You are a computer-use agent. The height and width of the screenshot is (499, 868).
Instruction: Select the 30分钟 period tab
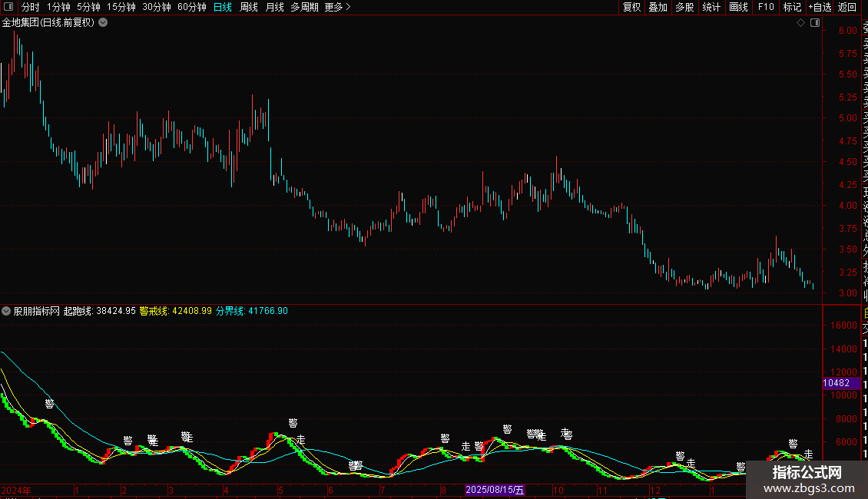157,7
